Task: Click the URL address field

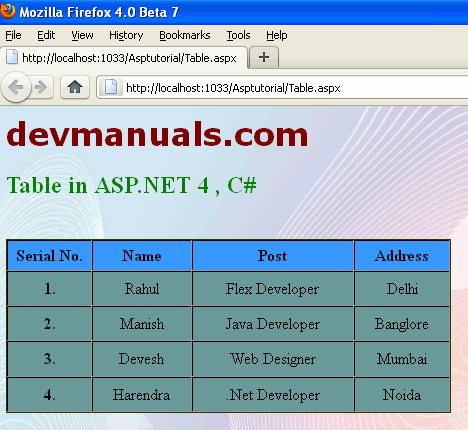Action: [283, 88]
